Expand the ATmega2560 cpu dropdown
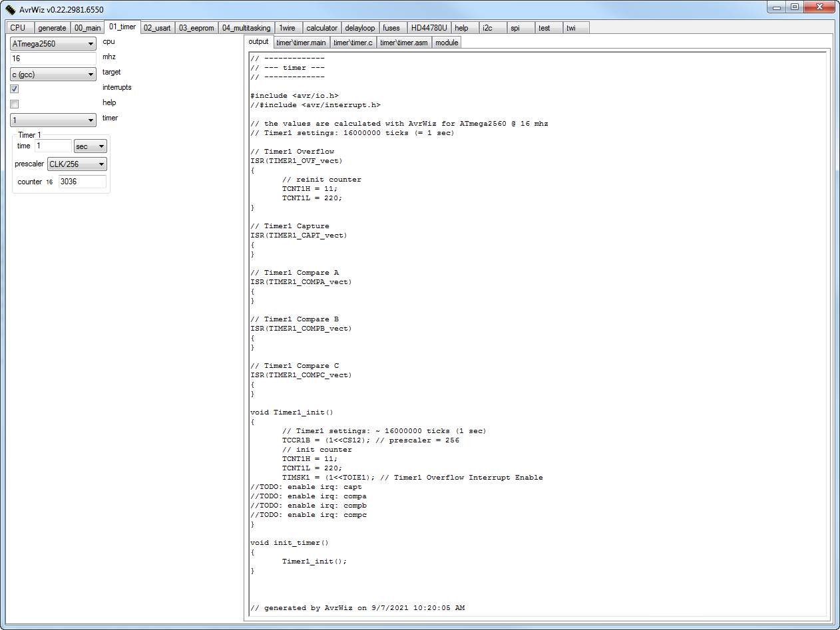This screenshot has width=840, height=630. click(x=53, y=44)
